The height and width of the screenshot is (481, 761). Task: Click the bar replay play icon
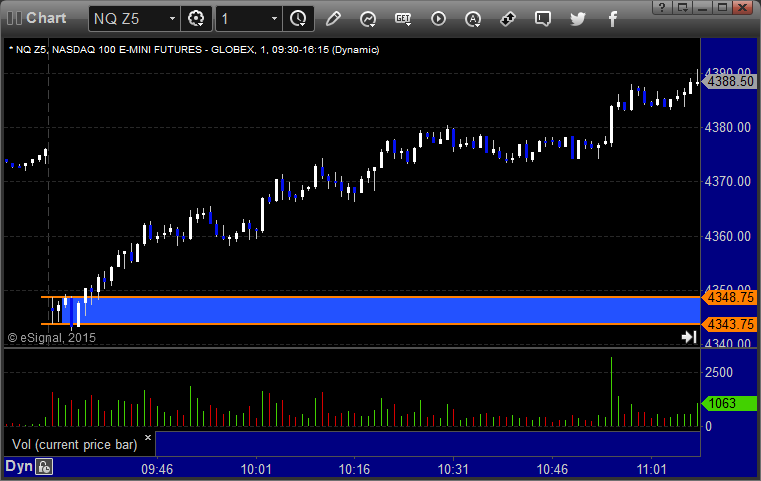[x=438, y=19]
